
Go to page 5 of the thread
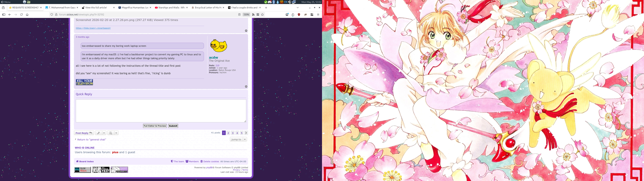point(241,133)
